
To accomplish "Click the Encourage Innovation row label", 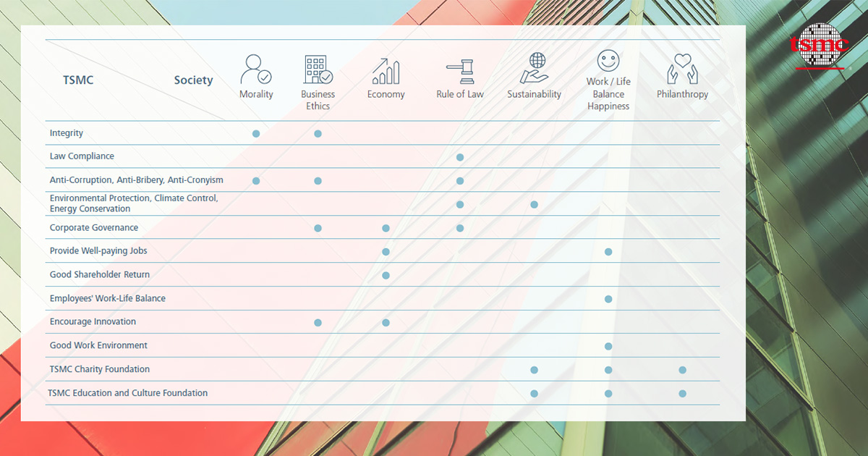I will (93, 321).
